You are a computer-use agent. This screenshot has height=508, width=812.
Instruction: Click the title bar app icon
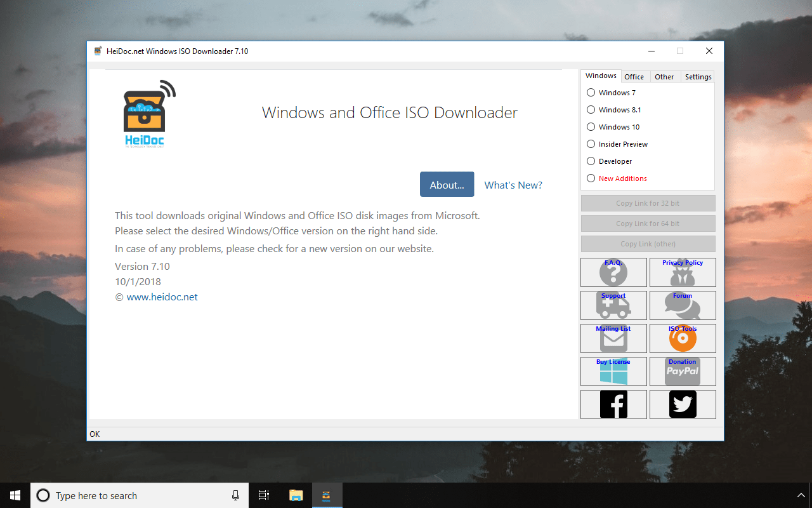(x=98, y=51)
